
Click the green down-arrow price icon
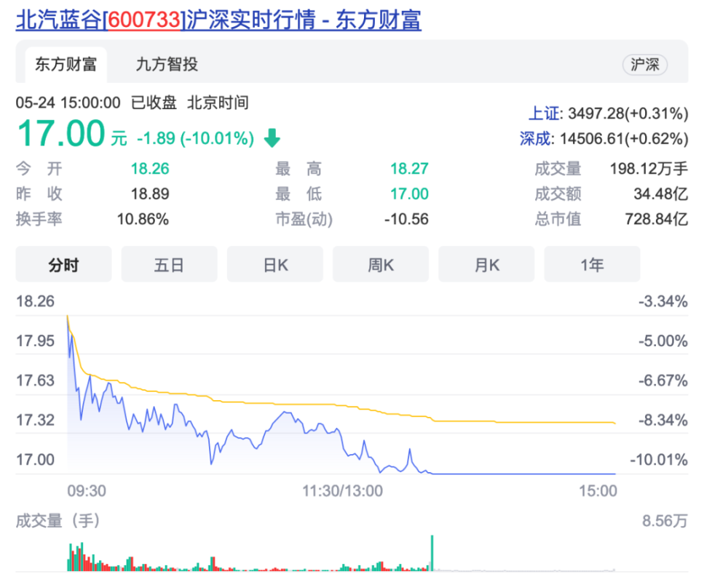coord(272,138)
